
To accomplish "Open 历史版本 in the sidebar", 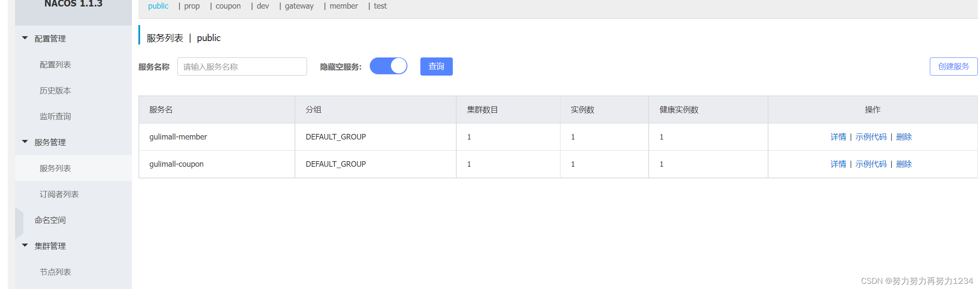I will [x=55, y=90].
